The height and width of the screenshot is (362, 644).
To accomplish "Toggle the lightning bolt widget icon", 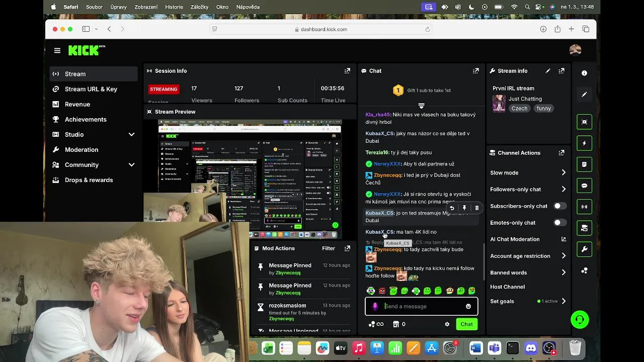I will (584, 143).
